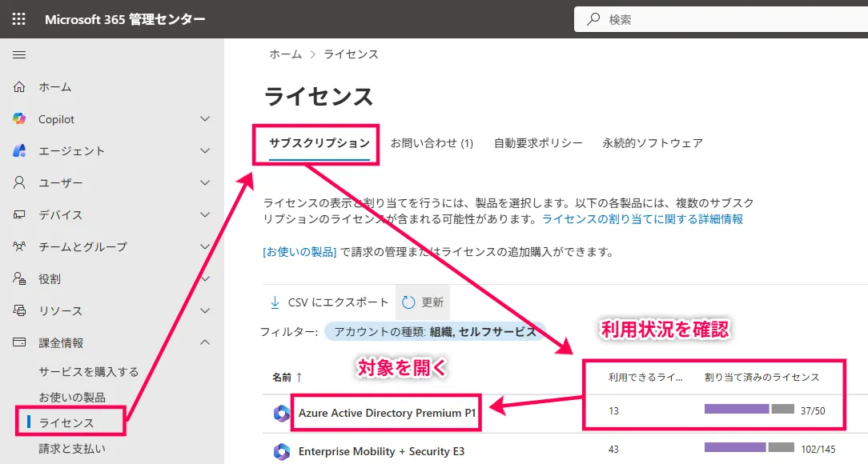Expand the Copilot menu chevron
The width and height of the screenshot is (868, 464).
(205, 119)
